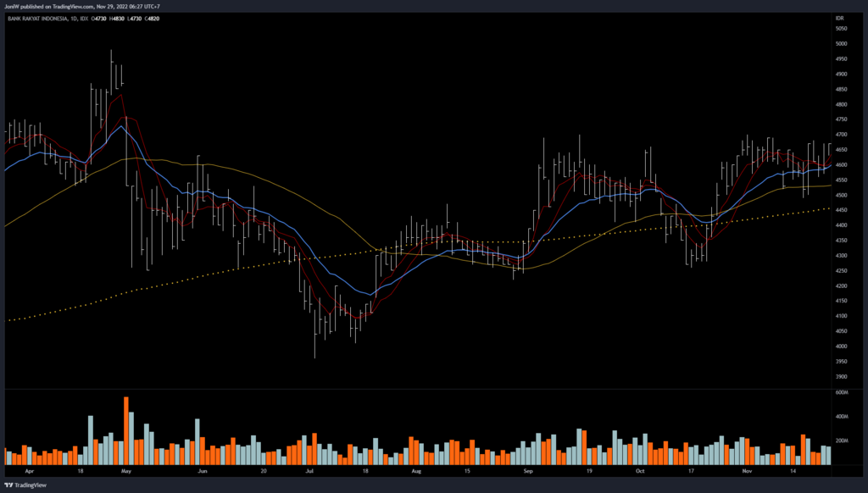Click the yellow dotted moving average line
This screenshot has height=493, width=868.
tap(170, 284)
